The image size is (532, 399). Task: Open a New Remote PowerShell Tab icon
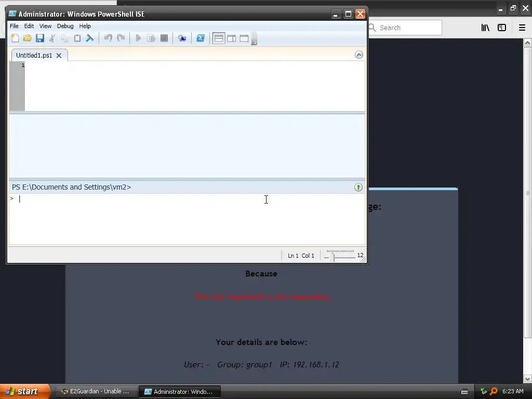coord(182,38)
